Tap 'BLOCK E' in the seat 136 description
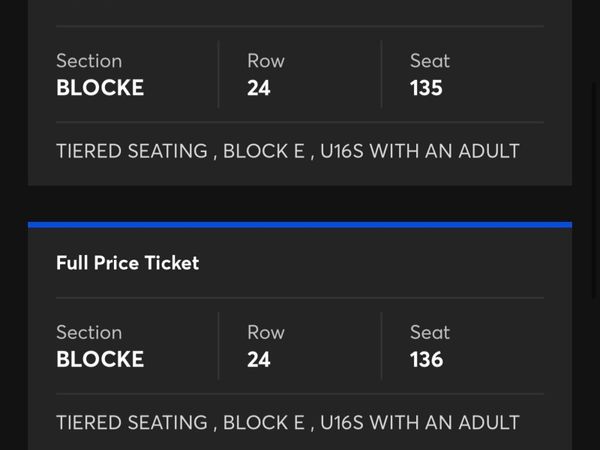This screenshot has height=450, width=600. coord(263,423)
